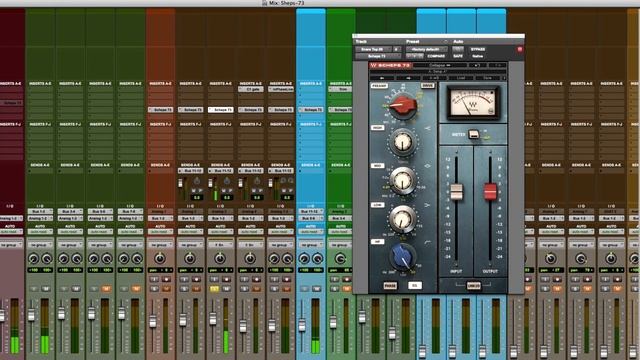Screen dimensions: 640x360
Task: Open Scheps 73 insert on blue track
Action: click(311, 109)
